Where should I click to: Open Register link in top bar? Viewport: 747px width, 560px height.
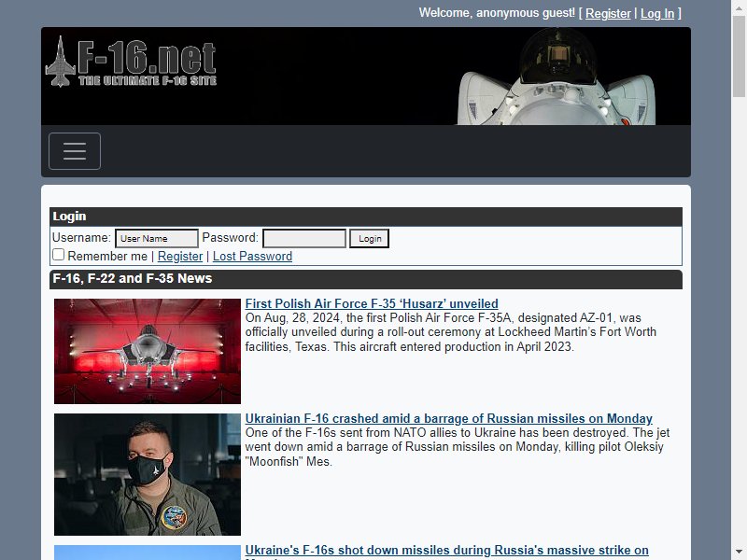(x=608, y=14)
